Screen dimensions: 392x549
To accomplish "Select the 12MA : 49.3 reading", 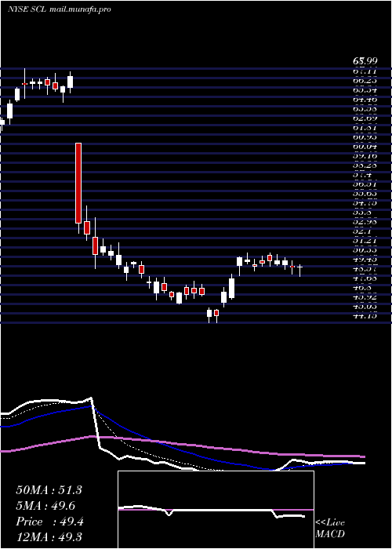I will (49, 537).
